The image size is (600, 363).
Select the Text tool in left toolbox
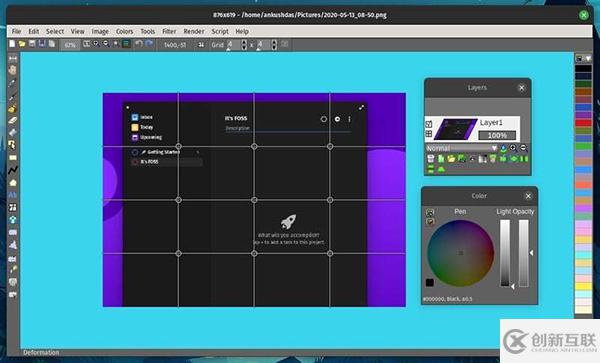pos(13,195)
